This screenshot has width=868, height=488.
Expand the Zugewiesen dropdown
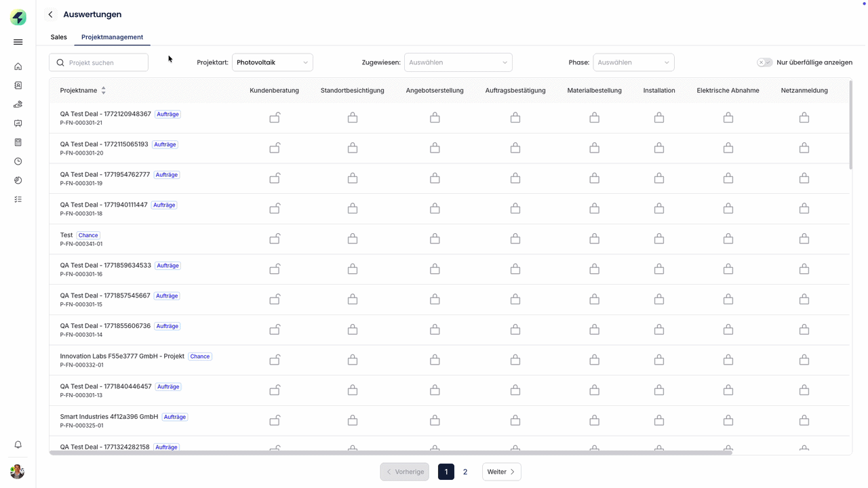(x=458, y=62)
